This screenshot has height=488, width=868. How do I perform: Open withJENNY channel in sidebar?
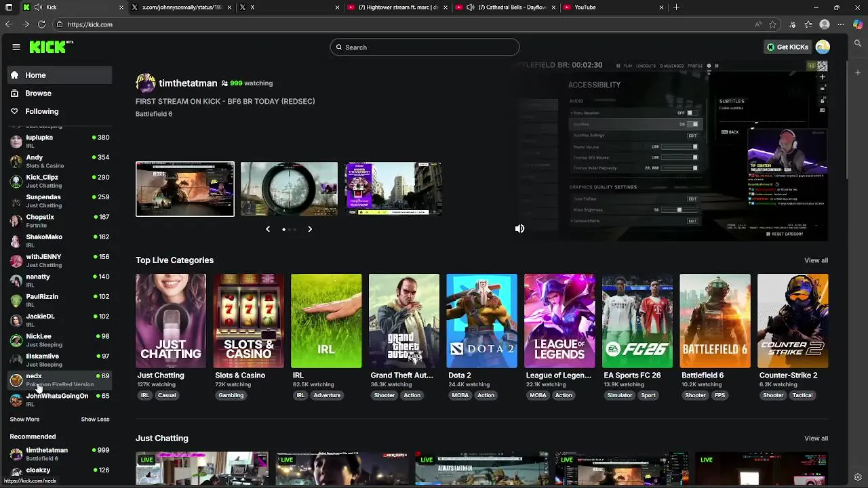click(60, 260)
